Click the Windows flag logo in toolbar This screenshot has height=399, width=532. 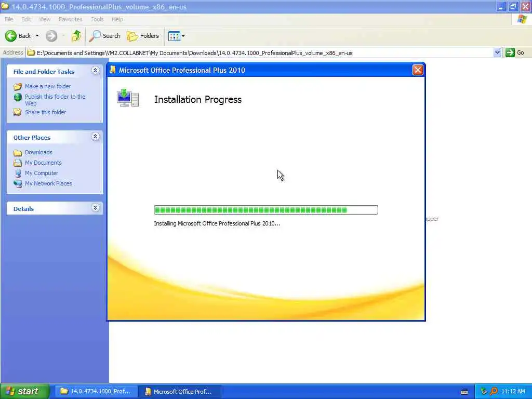point(522,19)
